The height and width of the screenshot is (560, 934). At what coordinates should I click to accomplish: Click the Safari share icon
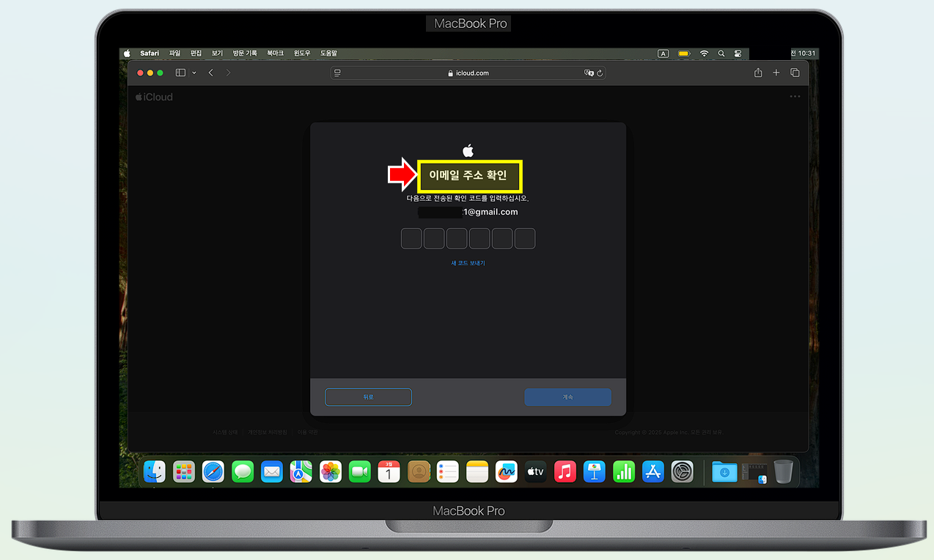(758, 73)
